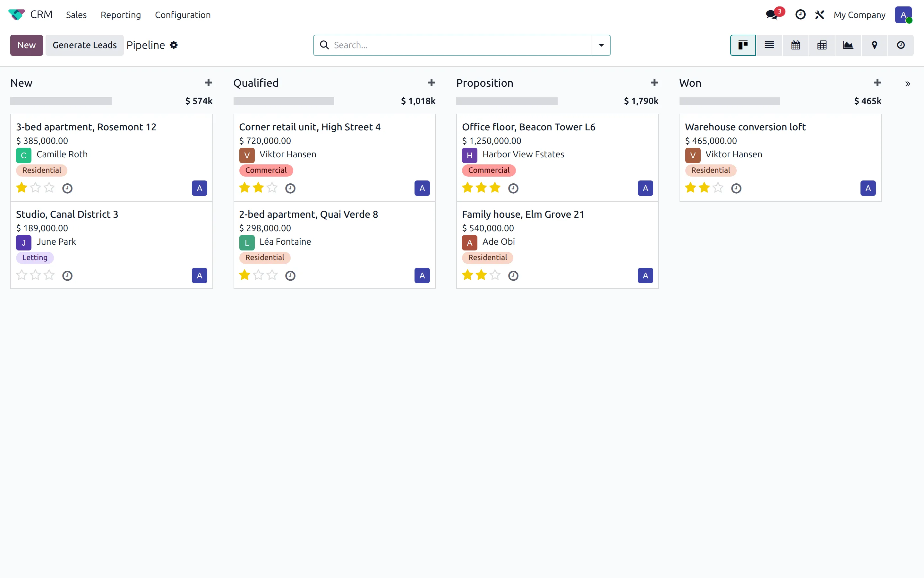Open the Sales menu

(x=76, y=15)
